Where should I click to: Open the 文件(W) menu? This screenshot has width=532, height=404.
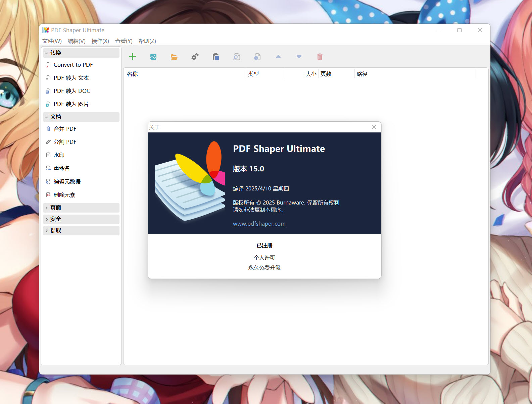52,41
